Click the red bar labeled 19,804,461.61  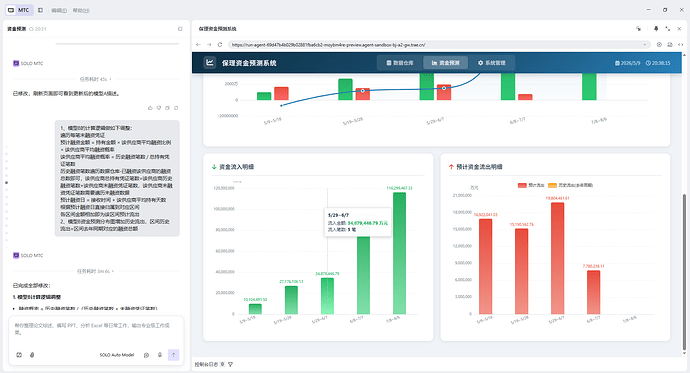pyautogui.click(x=558, y=258)
